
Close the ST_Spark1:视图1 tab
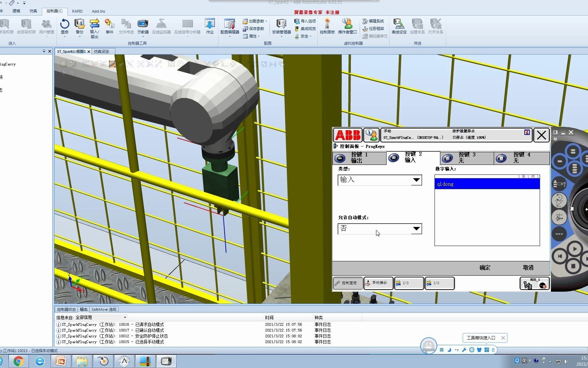coord(89,51)
